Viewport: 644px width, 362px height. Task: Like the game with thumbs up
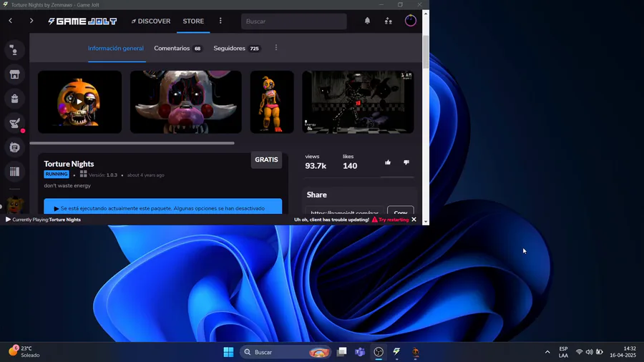(388, 162)
